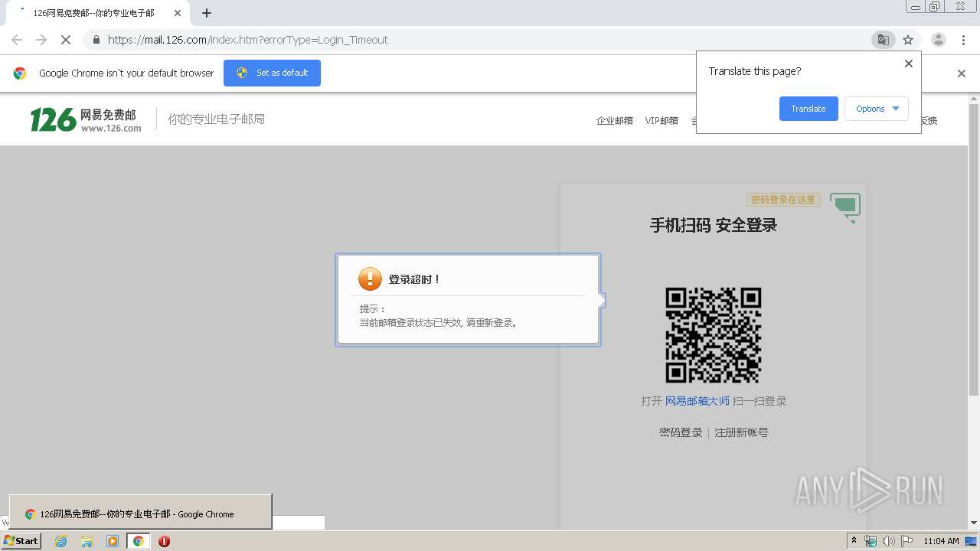Open a new tab with plus icon
980x551 pixels.
(207, 13)
